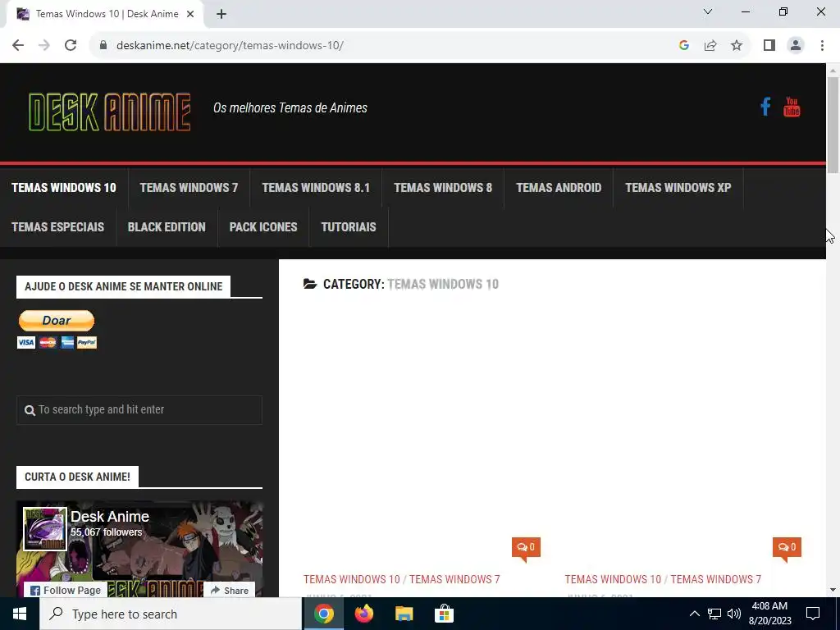Click scrollbar up arrow

coord(833,71)
